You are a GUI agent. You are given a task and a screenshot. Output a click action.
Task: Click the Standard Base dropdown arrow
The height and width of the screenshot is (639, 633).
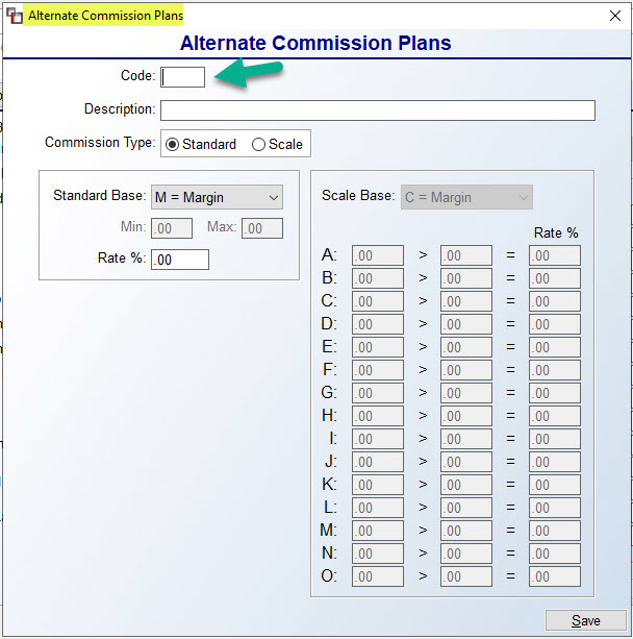click(x=273, y=198)
